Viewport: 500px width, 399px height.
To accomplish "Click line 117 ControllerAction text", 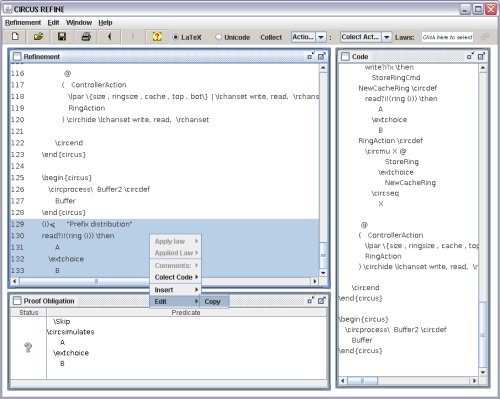I will [x=99, y=85].
